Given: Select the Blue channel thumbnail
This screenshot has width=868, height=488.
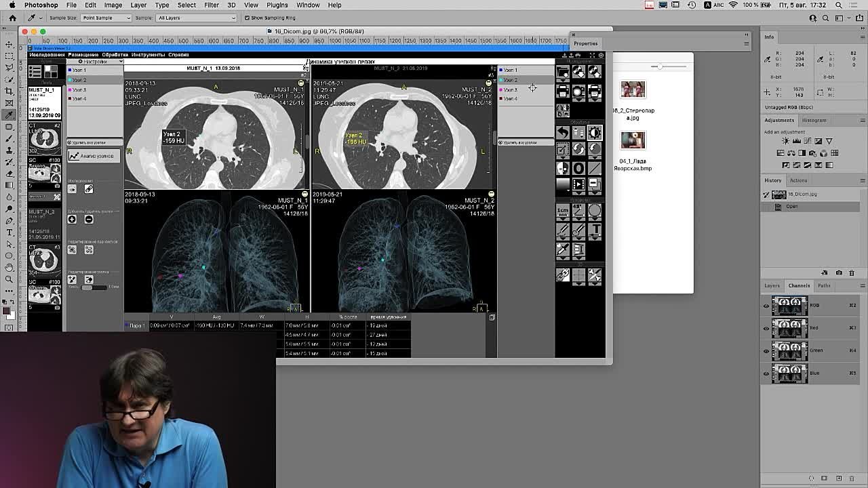Looking at the screenshot, I should tap(789, 373).
